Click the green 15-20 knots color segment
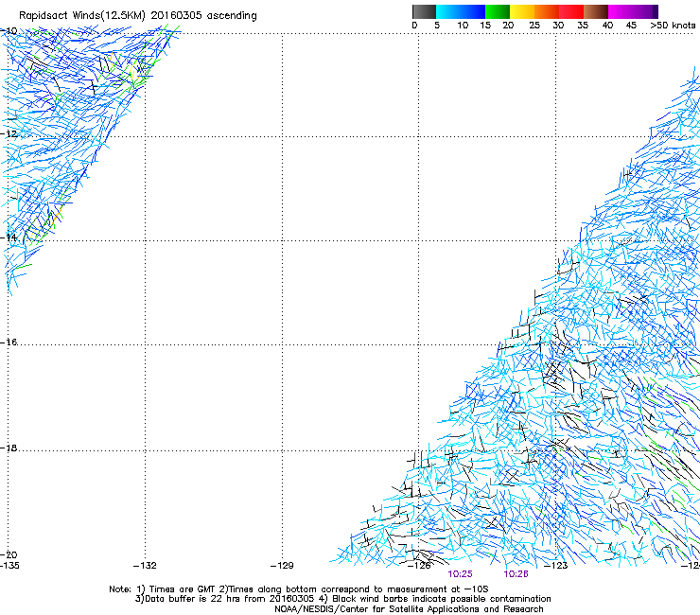Image resolution: width=700 pixels, height=615 pixels. point(498,11)
